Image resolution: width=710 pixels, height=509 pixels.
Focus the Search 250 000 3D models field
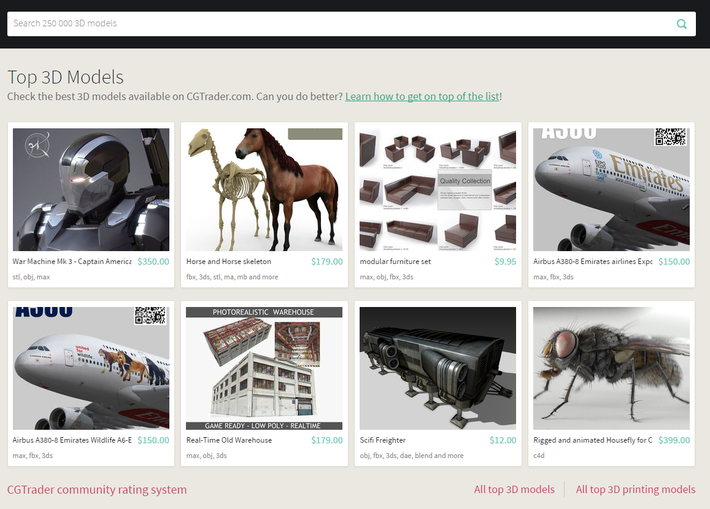(x=351, y=24)
